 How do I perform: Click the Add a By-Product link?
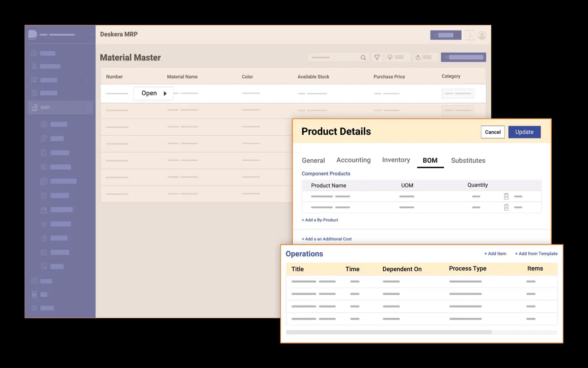click(320, 220)
